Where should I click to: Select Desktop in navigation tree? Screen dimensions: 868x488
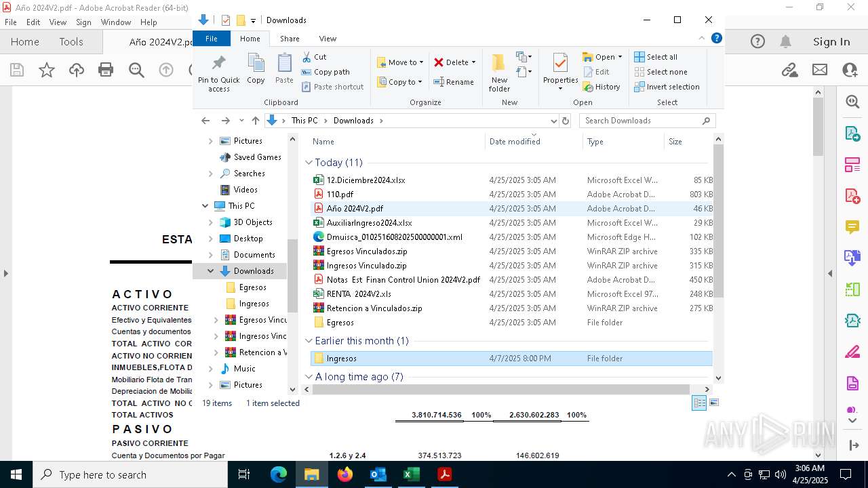pyautogui.click(x=248, y=239)
